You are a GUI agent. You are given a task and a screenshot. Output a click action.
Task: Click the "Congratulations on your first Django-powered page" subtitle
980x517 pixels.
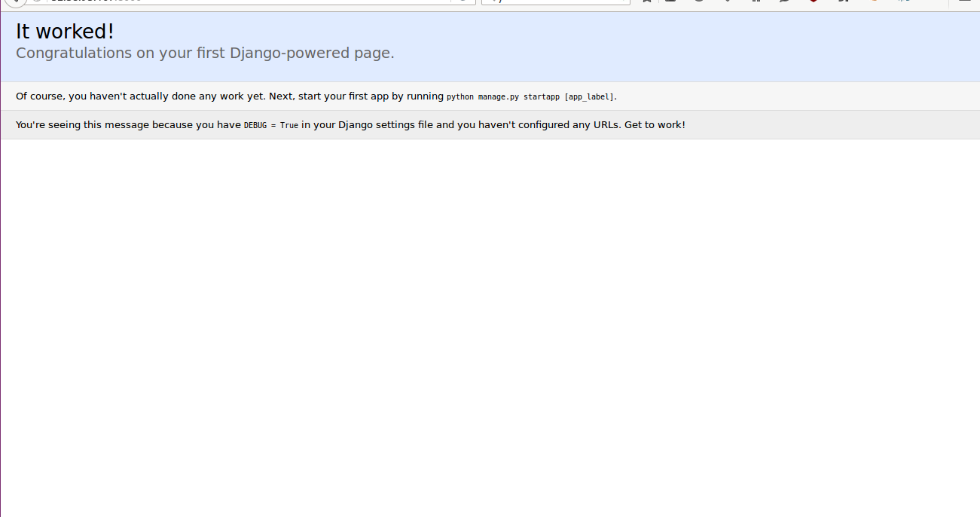click(205, 53)
